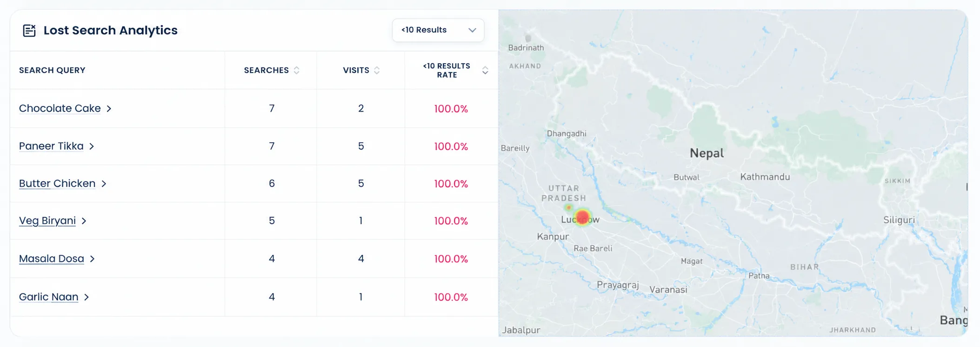Click the 100.0% rate for Masala Dosa
Viewport: 980px width, 347px height.
click(x=451, y=259)
